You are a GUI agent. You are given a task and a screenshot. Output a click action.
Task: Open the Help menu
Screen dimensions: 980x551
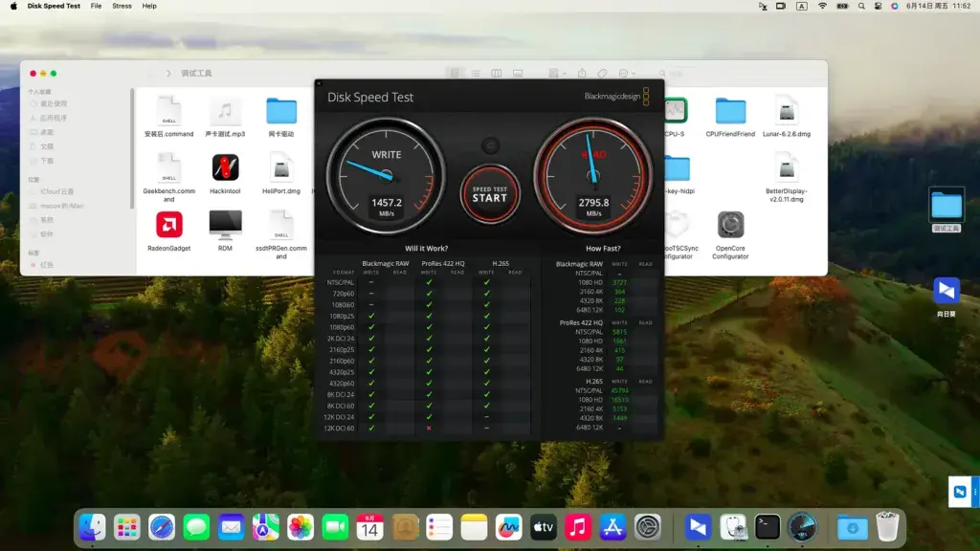149,7
